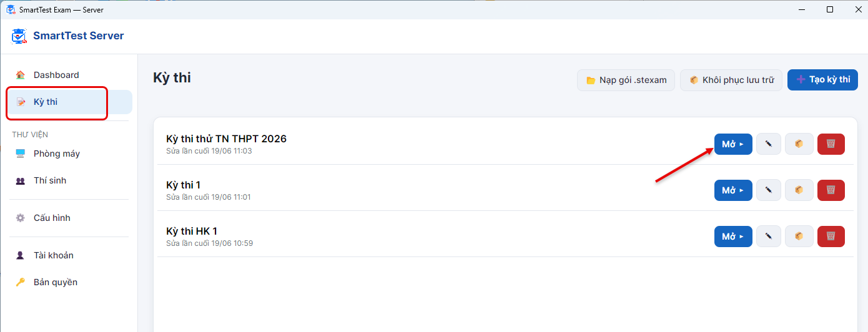Click the pencil edit icon for Kỳ thi HK 1
The height and width of the screenshot is (332, 868).
click(x=769, y=237)
